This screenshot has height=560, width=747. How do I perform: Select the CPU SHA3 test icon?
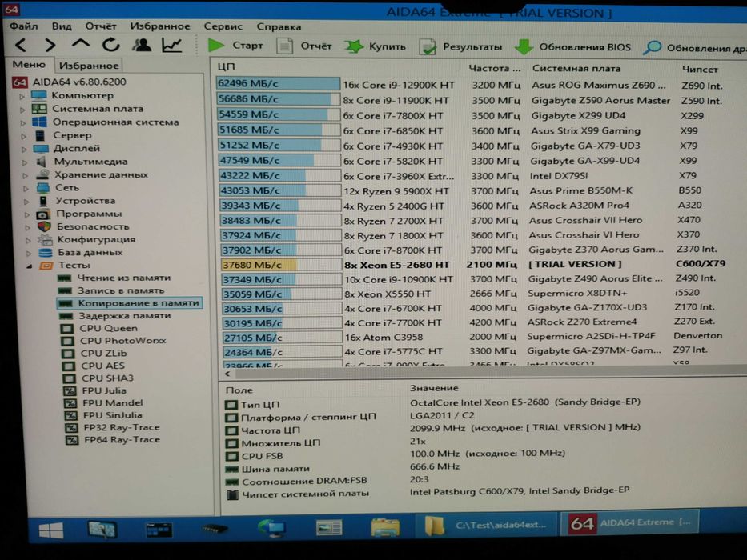click(x=70, y=378)
